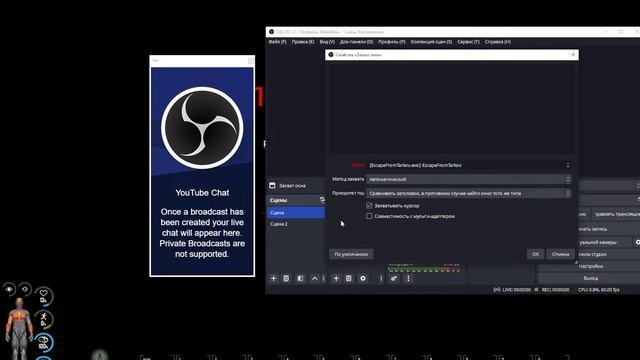Click the second eye gauge icon in the HUD
The width and height of the screenshot is (640, 360).
(x=25, y=289)
